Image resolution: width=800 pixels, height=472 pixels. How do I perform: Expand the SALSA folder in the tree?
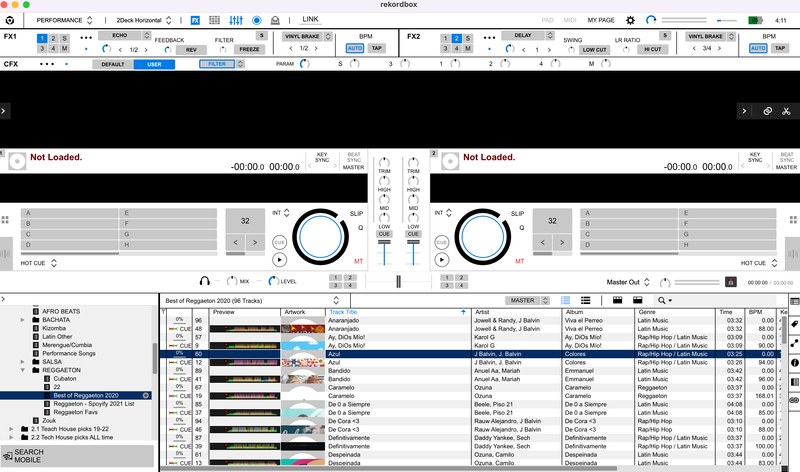pos(22,361)
